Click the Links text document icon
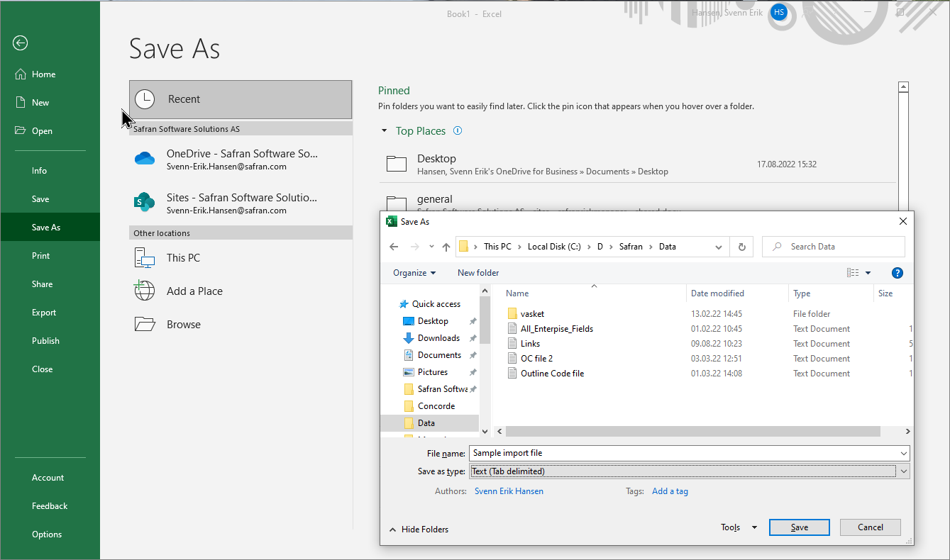 (x=514, y=343)
